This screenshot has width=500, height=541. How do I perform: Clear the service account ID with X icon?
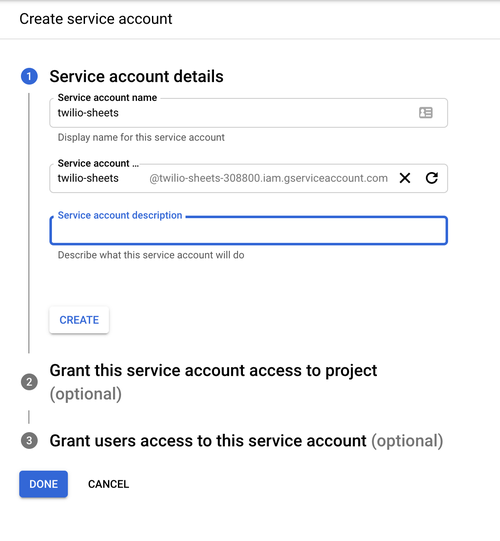405,178
